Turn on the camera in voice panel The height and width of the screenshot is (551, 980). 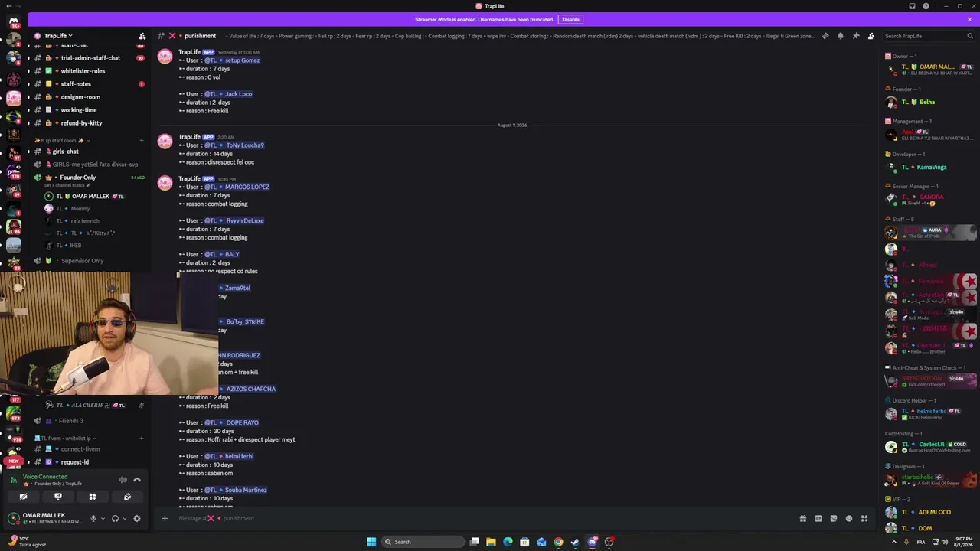[x=23, y=497]
